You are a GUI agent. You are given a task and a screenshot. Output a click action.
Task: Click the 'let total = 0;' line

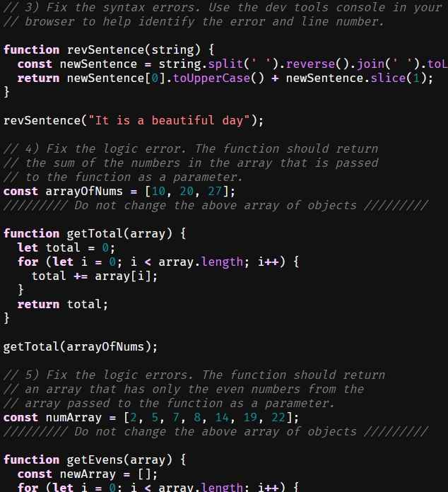tap(66, 247)
